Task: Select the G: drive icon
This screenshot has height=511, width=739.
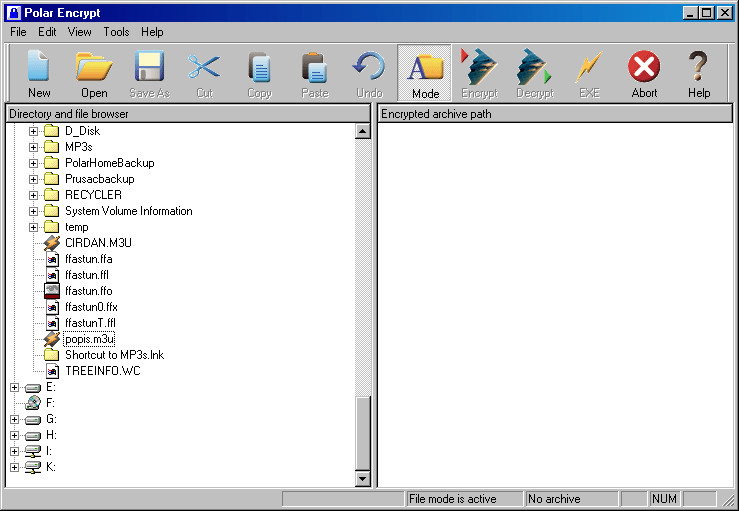Action: tap(33, 420)
